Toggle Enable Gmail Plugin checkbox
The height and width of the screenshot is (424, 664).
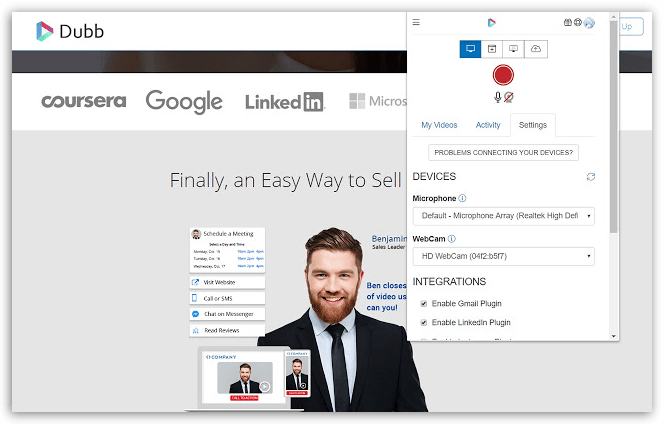[423, 304]
